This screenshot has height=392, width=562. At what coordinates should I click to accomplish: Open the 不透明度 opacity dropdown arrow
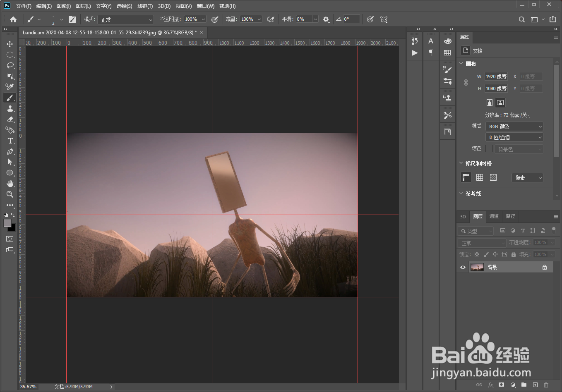pos(203,19)
